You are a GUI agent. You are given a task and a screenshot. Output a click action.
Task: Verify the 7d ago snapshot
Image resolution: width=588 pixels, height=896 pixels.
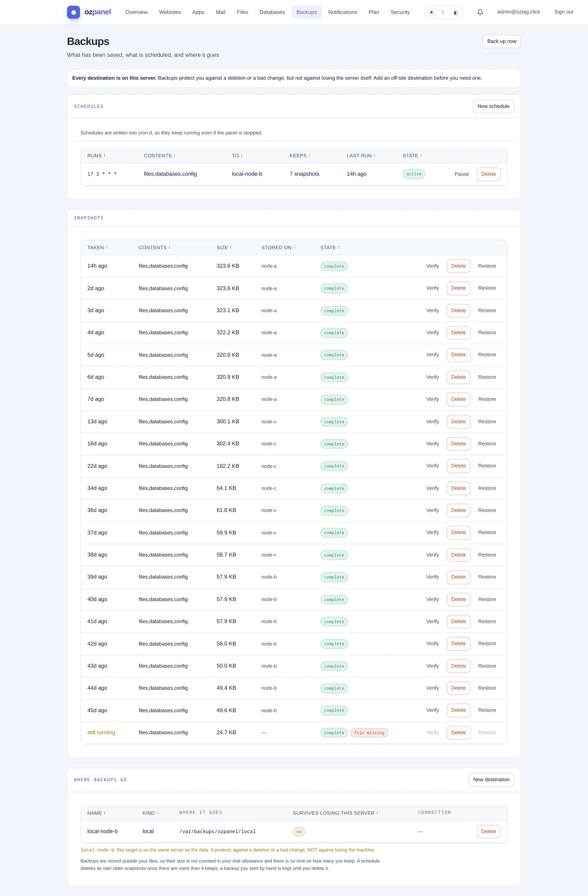pos(432,399)
